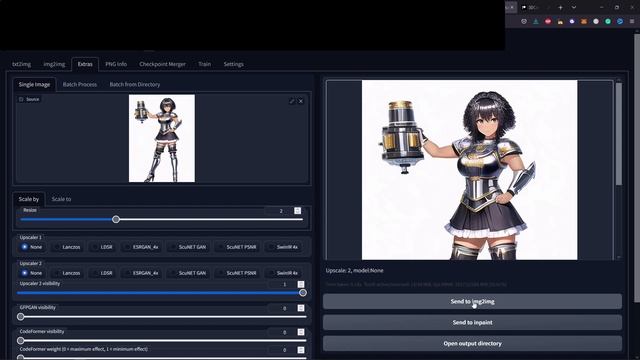Click the Resize value stepper arrows
Image resolution: width=640 pixels, height=360 pixels.
pyautogui.click(x=298, y=211)
